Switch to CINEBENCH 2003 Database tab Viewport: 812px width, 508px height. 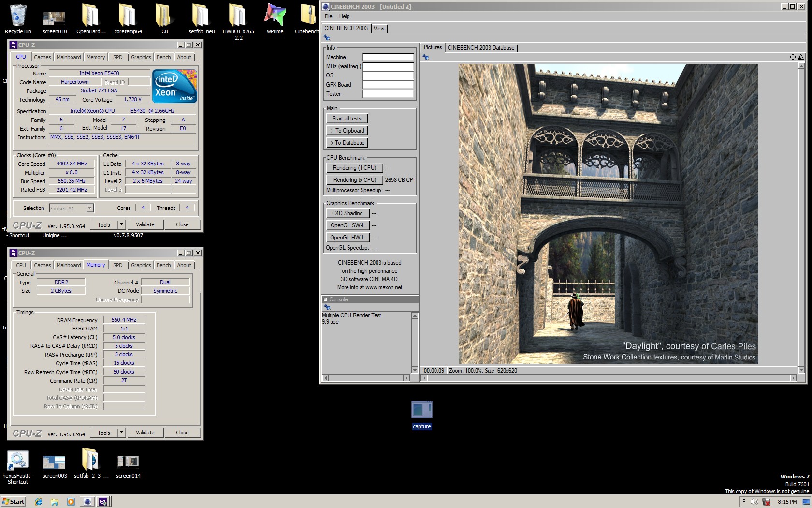tap(481, 48)
